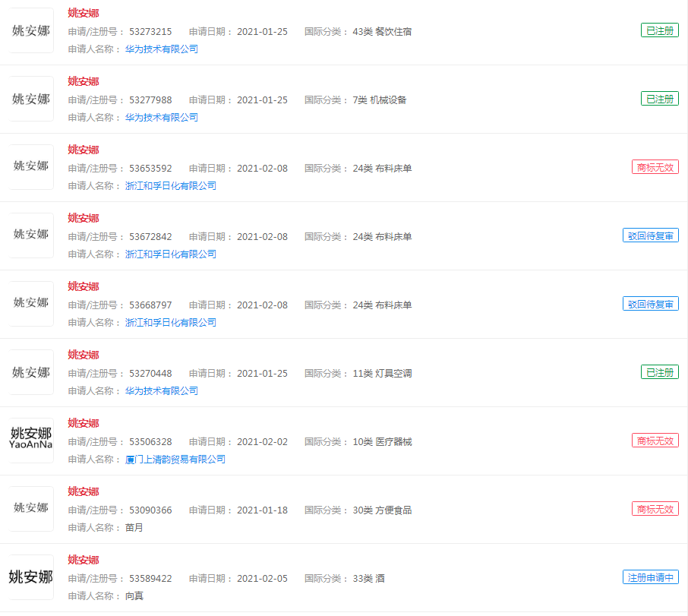Open 华为技术有限公司 link in entry 53270448
688x616 pixels.
(x=162, y=391)
